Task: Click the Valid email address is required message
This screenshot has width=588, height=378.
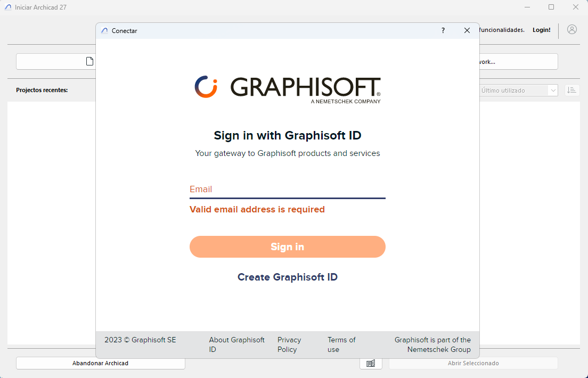Action: click(257, 209)
